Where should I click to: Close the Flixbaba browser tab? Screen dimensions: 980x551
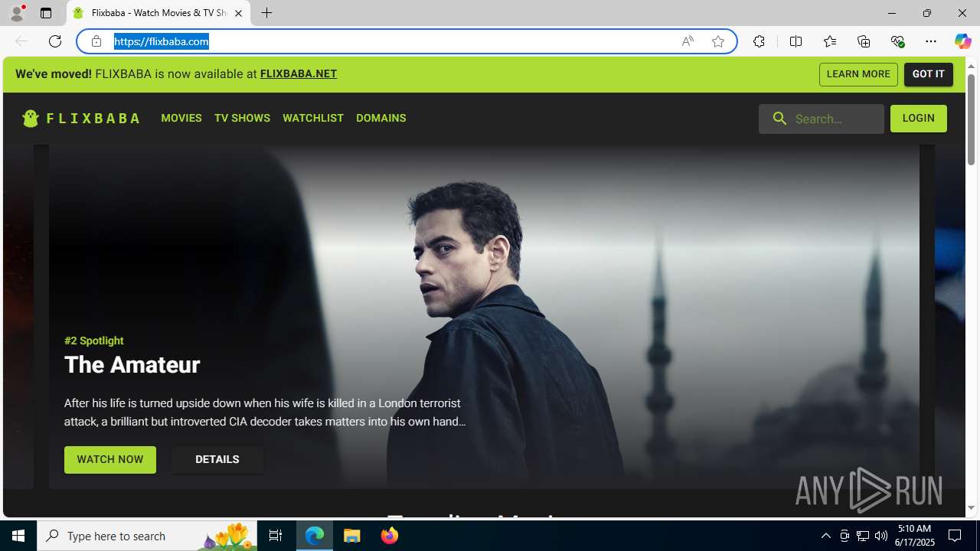tap(238, 13)
